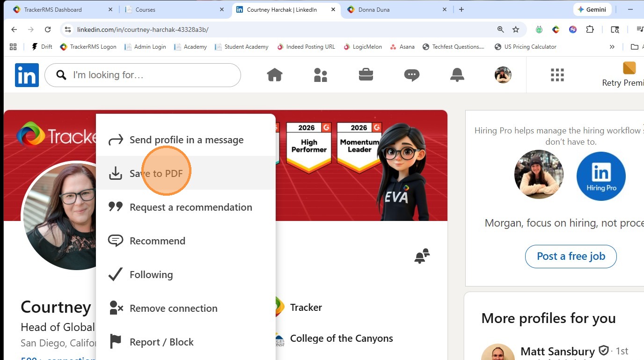Click the LinkedIn search field
This screenshot has width=644, height=360.
point(143,75)
